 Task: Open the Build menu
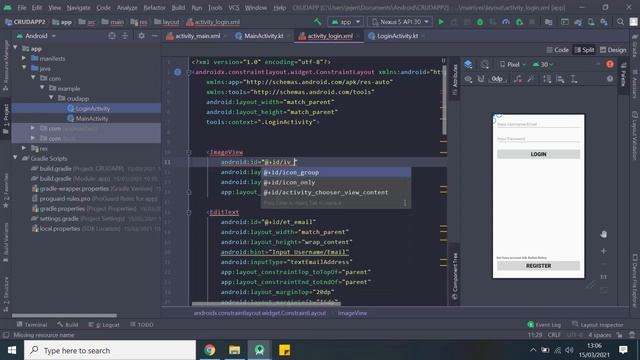178,8
